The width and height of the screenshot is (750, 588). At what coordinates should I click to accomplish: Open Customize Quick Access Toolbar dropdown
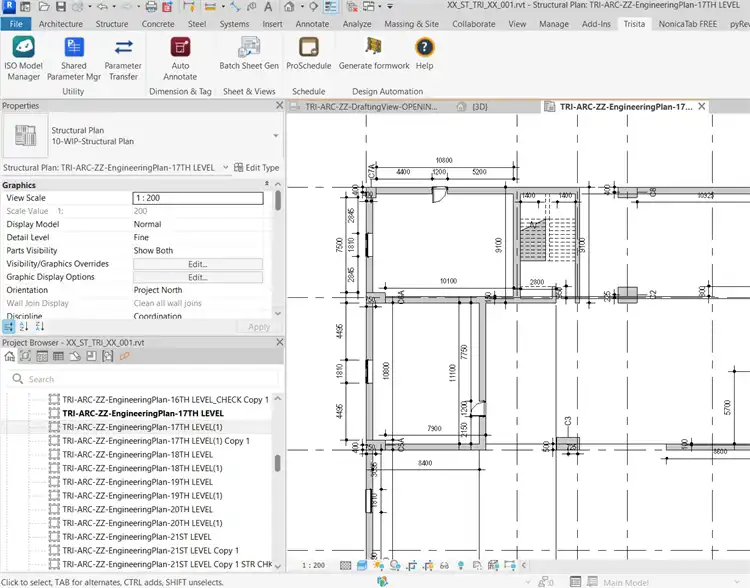[x=390, y=7]
